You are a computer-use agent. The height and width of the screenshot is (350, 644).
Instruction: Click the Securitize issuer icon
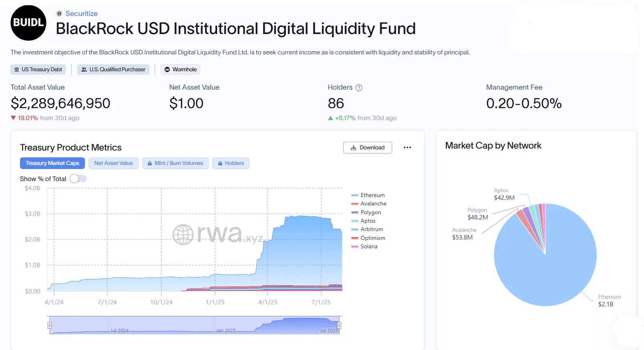pyautogui.click(x=59, y=14)
